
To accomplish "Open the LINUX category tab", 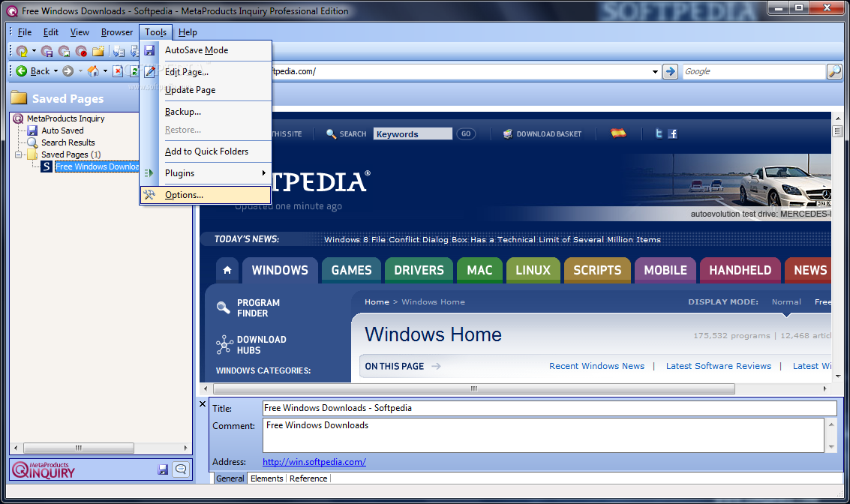I will [x=533, y=270].
